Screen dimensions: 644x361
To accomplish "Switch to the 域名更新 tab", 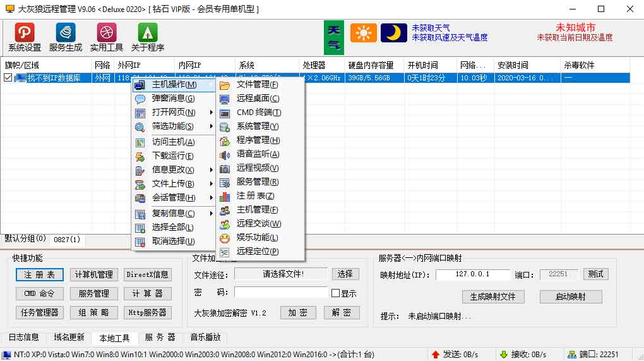I will 69,338.
